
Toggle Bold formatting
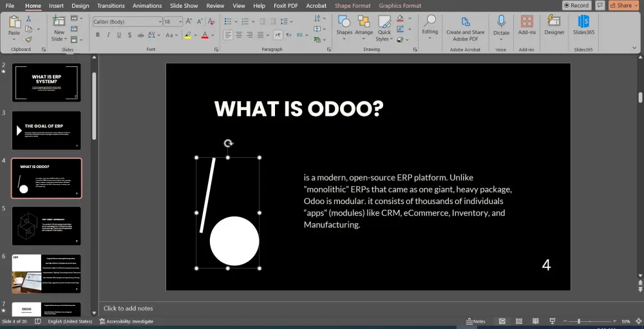(98, 35)
